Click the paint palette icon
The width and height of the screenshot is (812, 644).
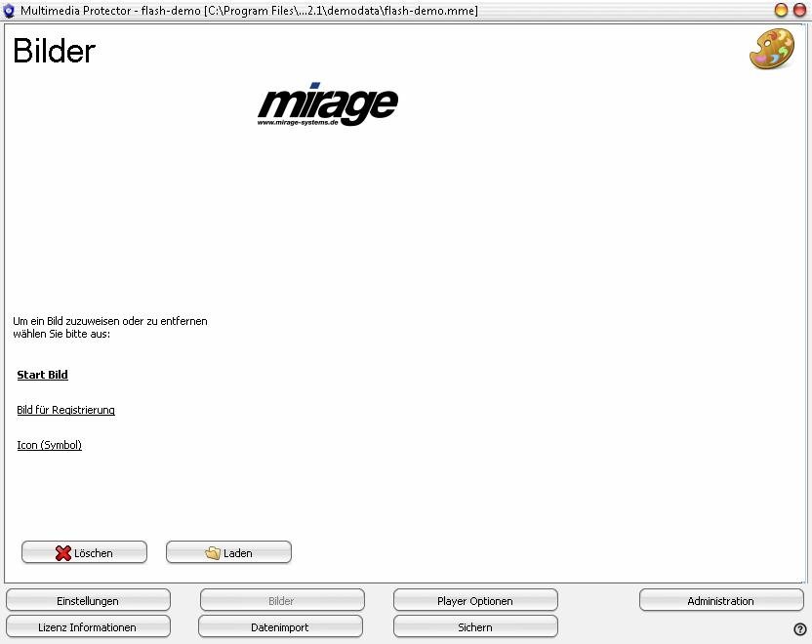(x=771, y=50)
